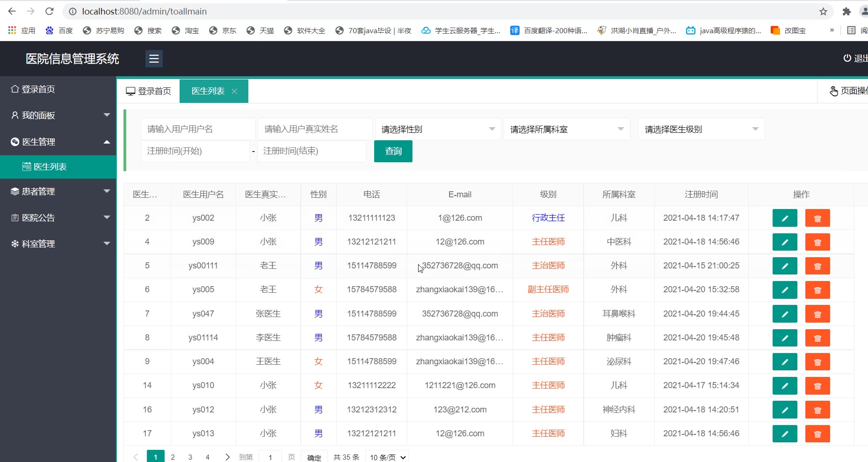
Task: Open the 10 条/页 page size selector
Action: (x=388, y=457)
